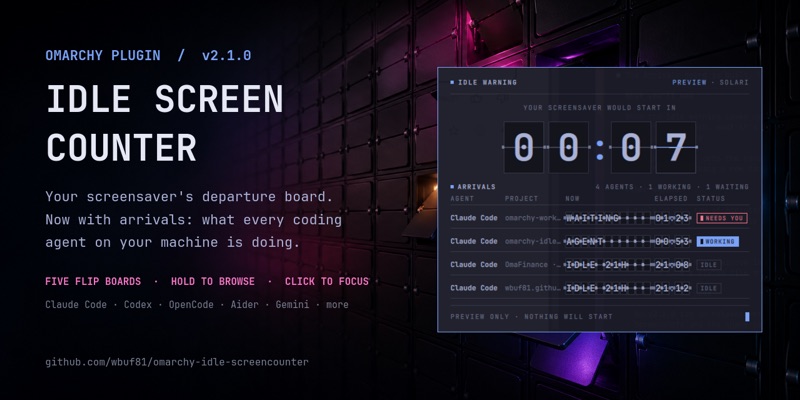Screen dimensions: 800x400
Task: Click the WAITING flip board text
Action: 608,218
